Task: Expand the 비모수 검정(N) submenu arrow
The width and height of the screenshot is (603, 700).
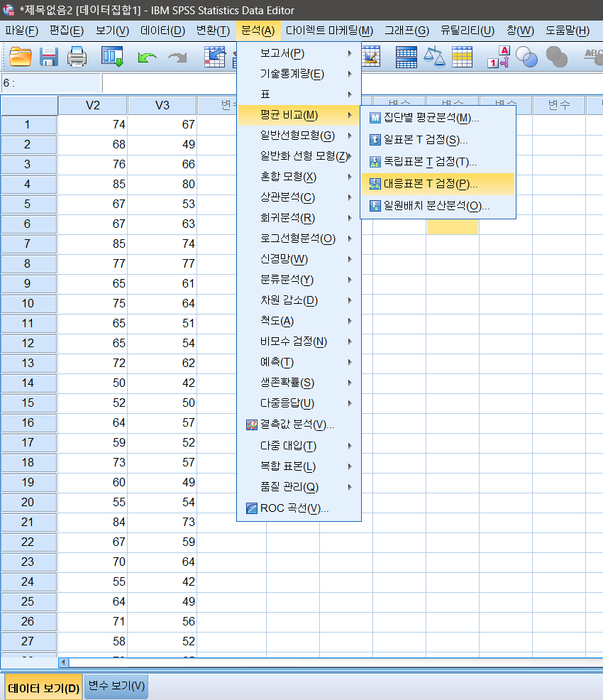Action: (350, 341)
